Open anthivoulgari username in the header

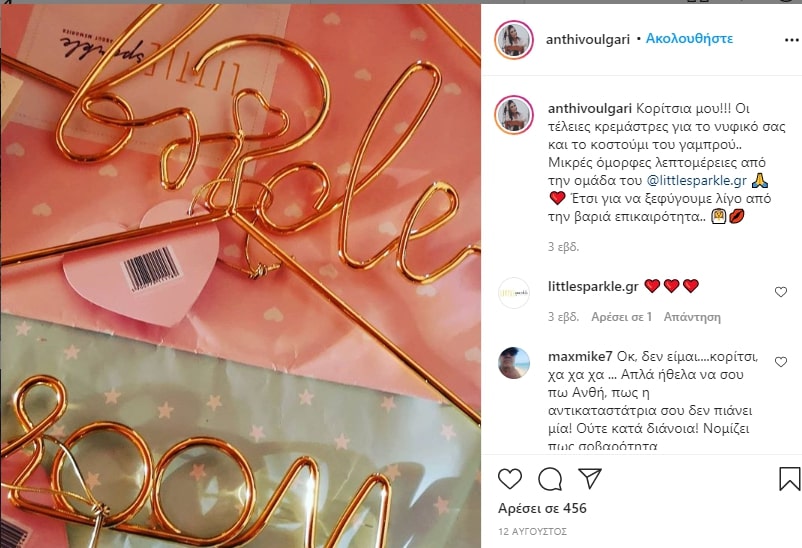pyautogui.click(x=588, y=39)
